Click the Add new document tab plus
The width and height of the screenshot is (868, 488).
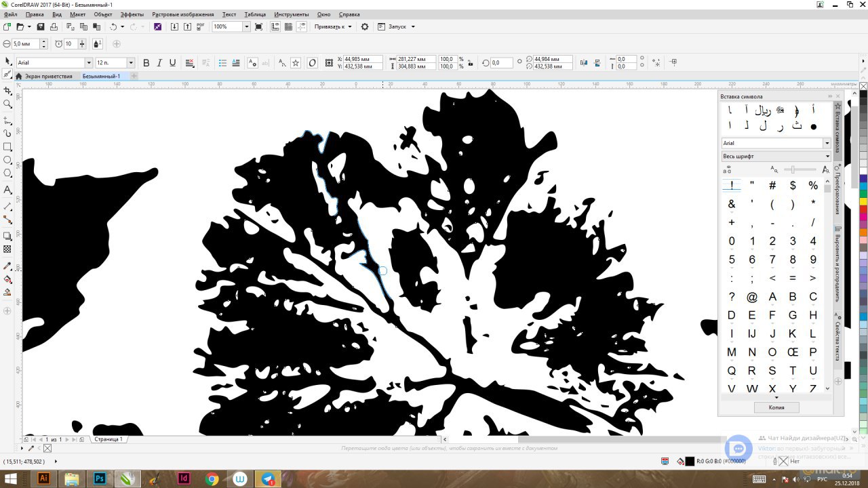point(134,76)
